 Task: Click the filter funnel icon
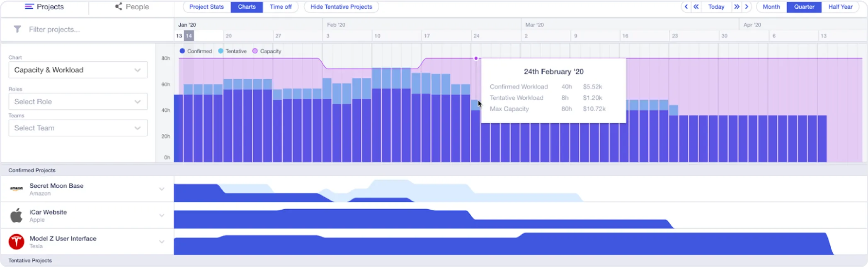17,29
